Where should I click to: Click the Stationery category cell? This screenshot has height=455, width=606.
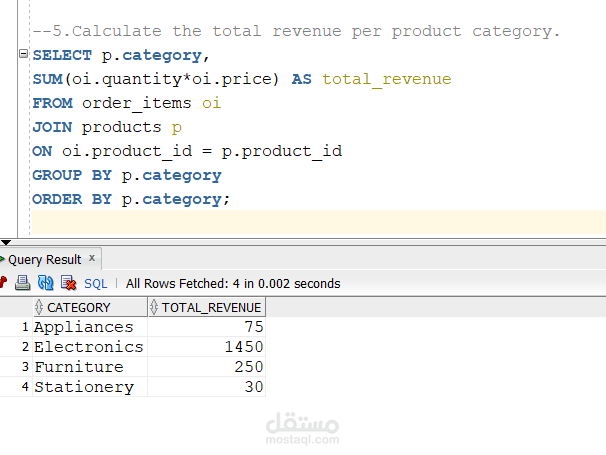coord(83,387)
